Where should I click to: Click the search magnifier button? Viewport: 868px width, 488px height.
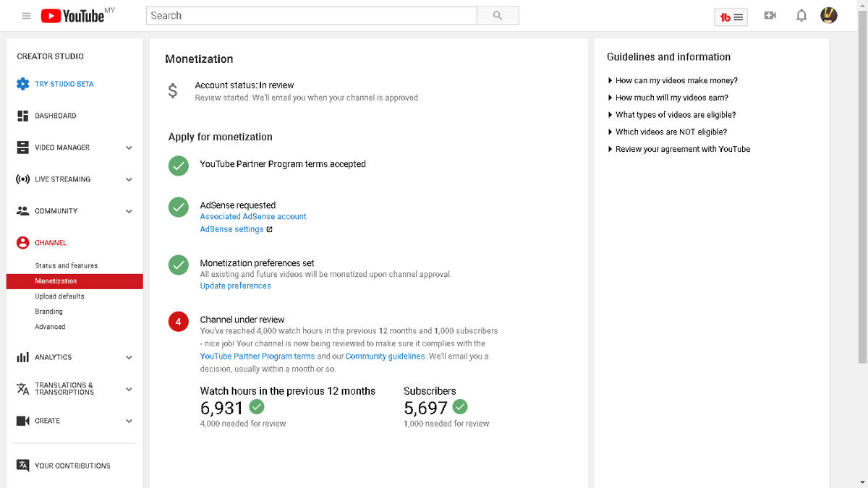(x=498, y=15)
